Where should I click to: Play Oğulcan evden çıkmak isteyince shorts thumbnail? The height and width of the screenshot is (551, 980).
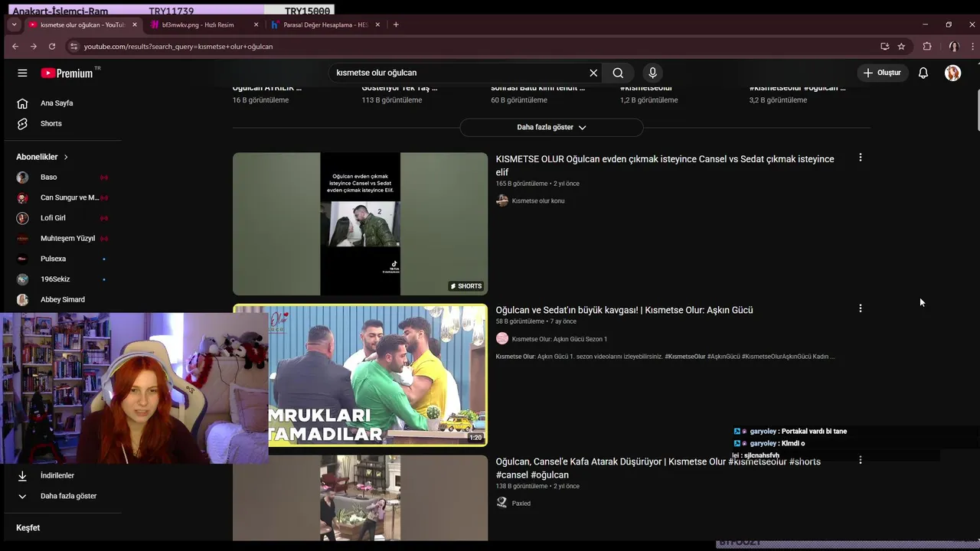[x=360, y=223]
